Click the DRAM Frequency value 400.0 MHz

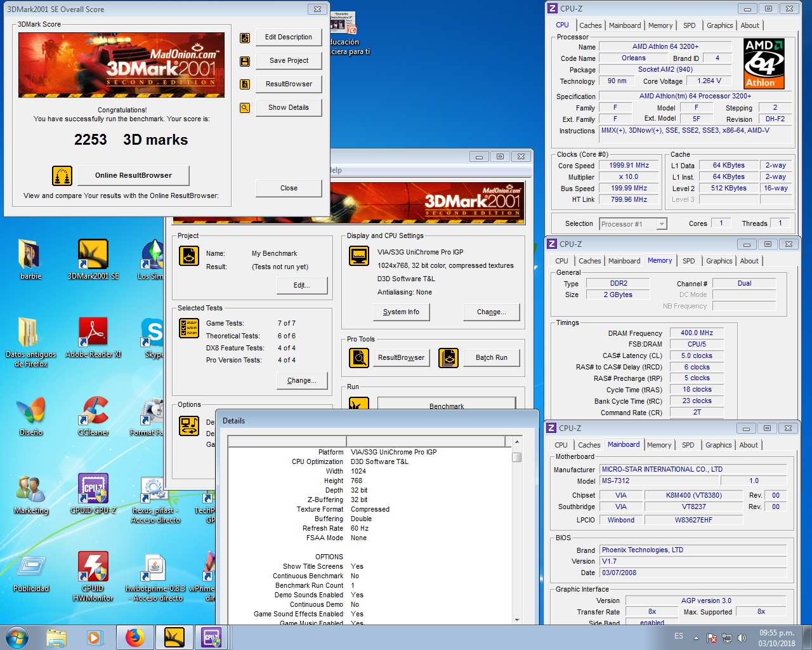tap(697, 333)
